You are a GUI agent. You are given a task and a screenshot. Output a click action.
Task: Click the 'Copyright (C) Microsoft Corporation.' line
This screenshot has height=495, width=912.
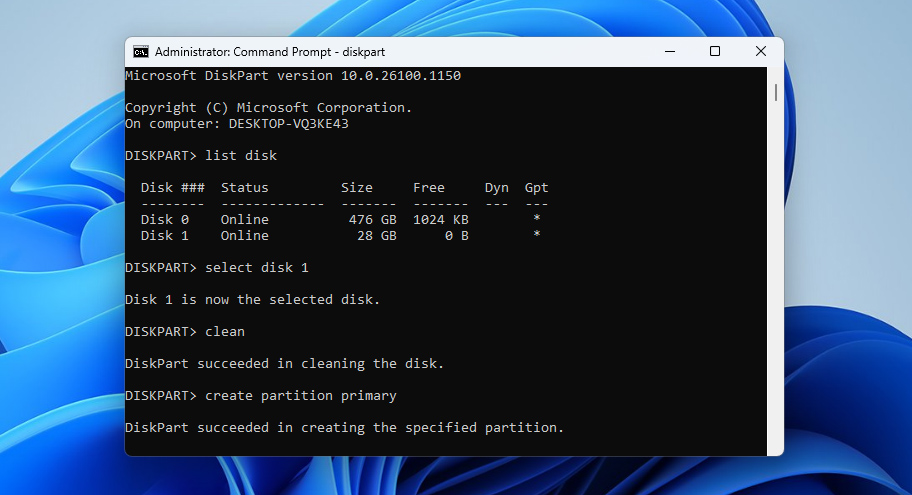[269, 108]
